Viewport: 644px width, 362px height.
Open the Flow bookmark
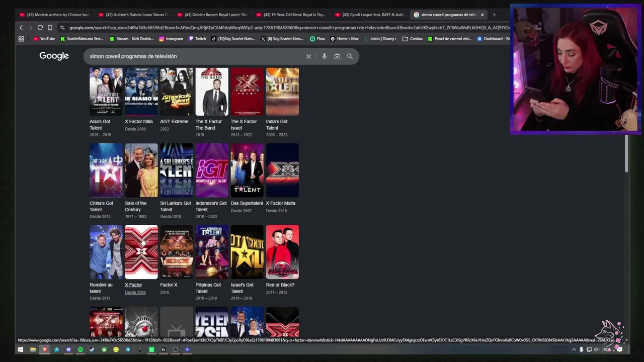[317, 39]
